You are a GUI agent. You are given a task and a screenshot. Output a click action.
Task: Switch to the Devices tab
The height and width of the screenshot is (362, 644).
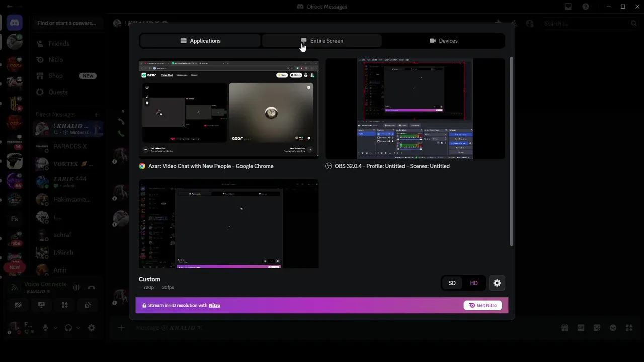coord(443,41)
